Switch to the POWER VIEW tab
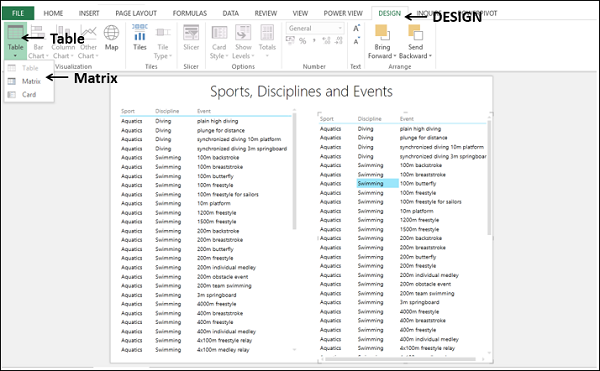This screenshot has height=371, width=600. pyautogui.click(x=343, y=13)
